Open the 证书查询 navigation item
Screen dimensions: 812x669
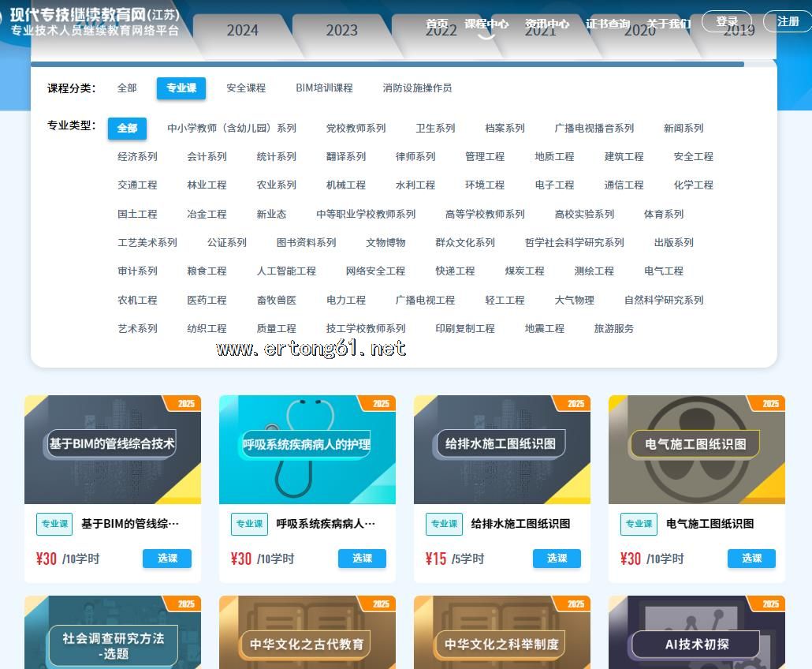pyautogui.click(x=607, y=24)
